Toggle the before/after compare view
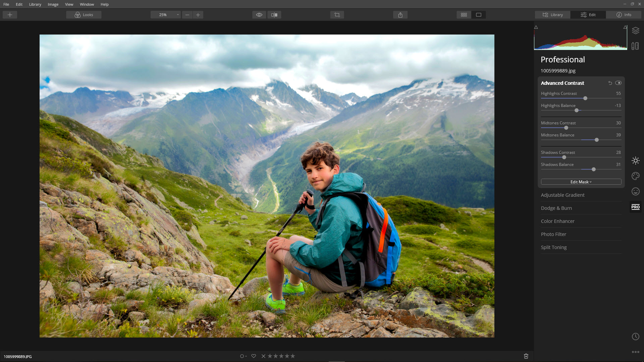 point(274,15)
